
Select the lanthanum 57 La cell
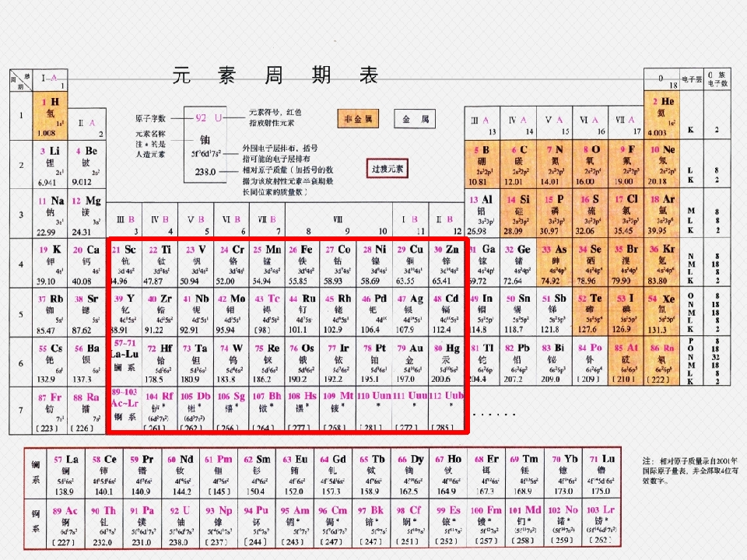click(65, 473)
